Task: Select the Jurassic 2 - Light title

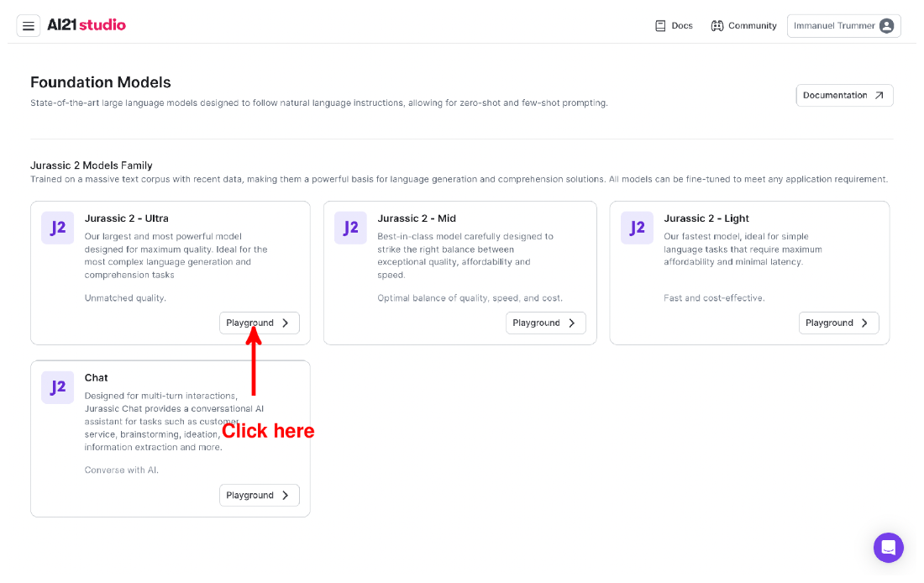Action: click(x=706, y=218)
